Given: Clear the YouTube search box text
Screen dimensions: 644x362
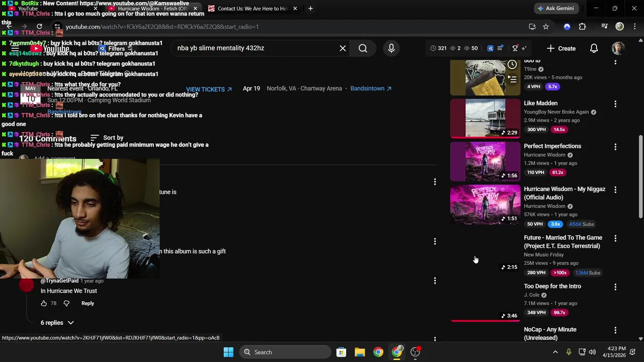Looking at the screenshot, I should coord(343,48).
